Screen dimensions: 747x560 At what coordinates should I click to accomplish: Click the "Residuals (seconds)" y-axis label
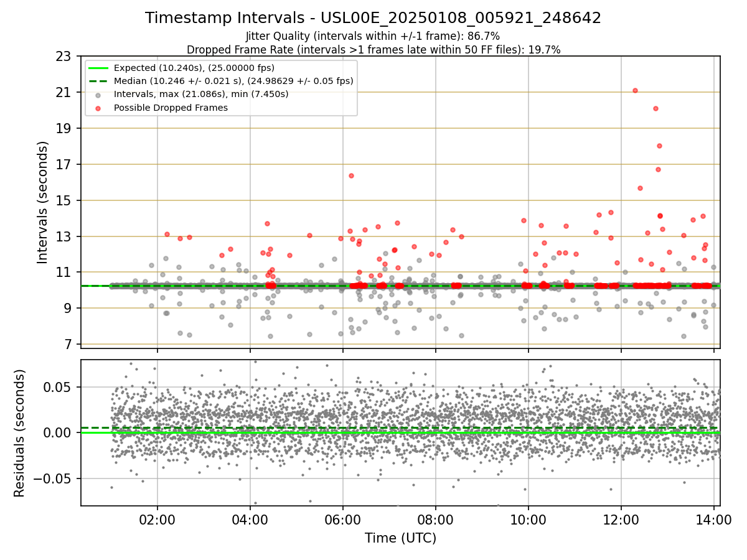pos(20,433)
